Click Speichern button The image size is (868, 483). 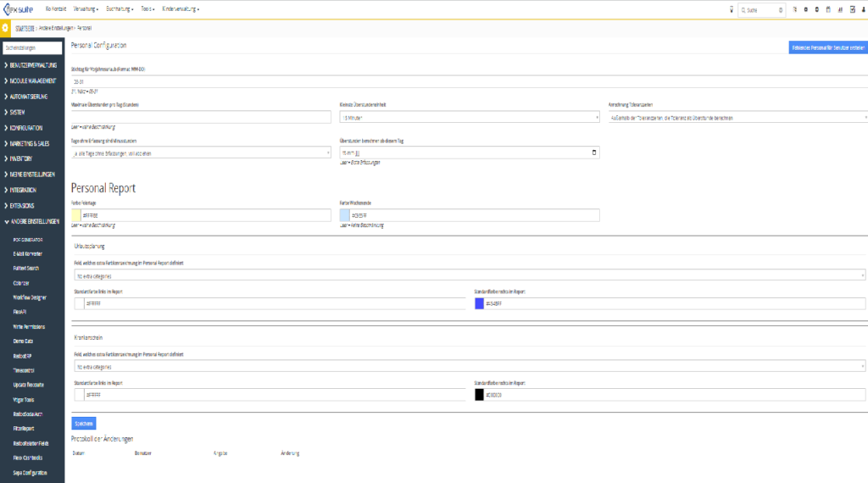84,423
